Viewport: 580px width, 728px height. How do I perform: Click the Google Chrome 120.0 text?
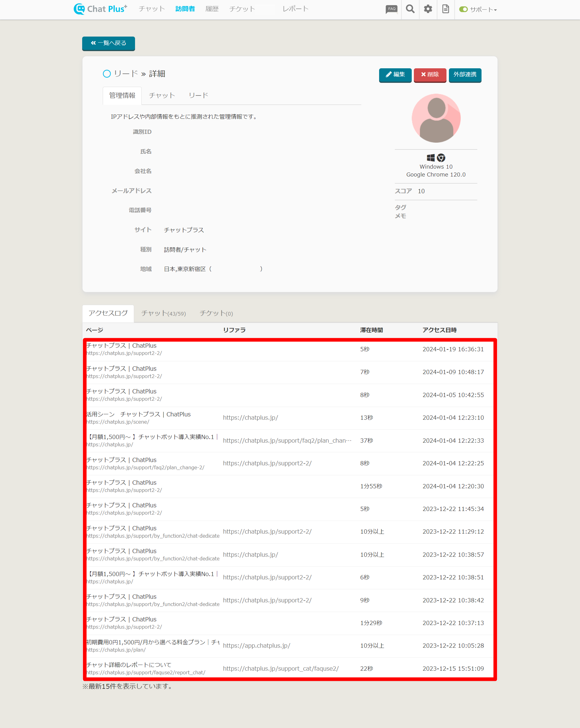coord(436,175)
